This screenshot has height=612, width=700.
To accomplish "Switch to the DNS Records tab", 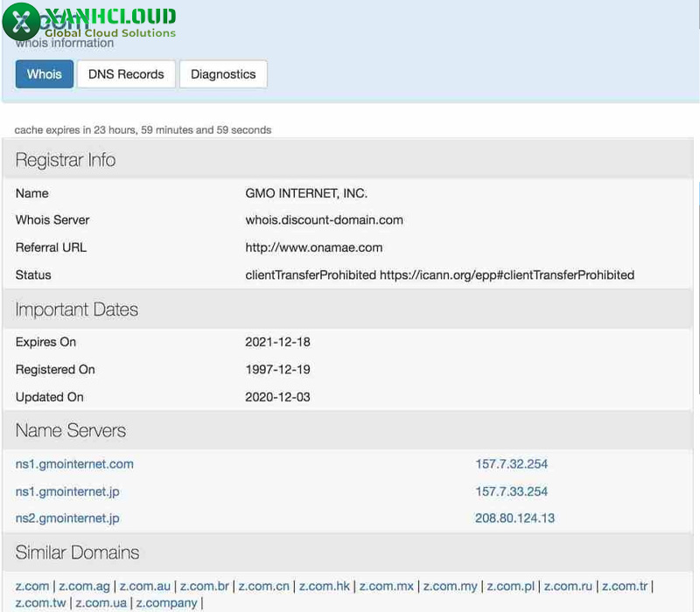I will pos(126,74).
